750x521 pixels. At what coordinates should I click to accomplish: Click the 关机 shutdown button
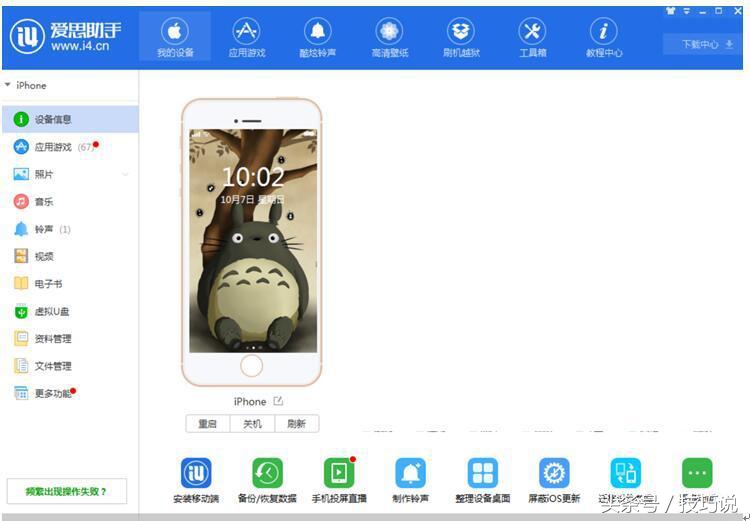point(252,424)
